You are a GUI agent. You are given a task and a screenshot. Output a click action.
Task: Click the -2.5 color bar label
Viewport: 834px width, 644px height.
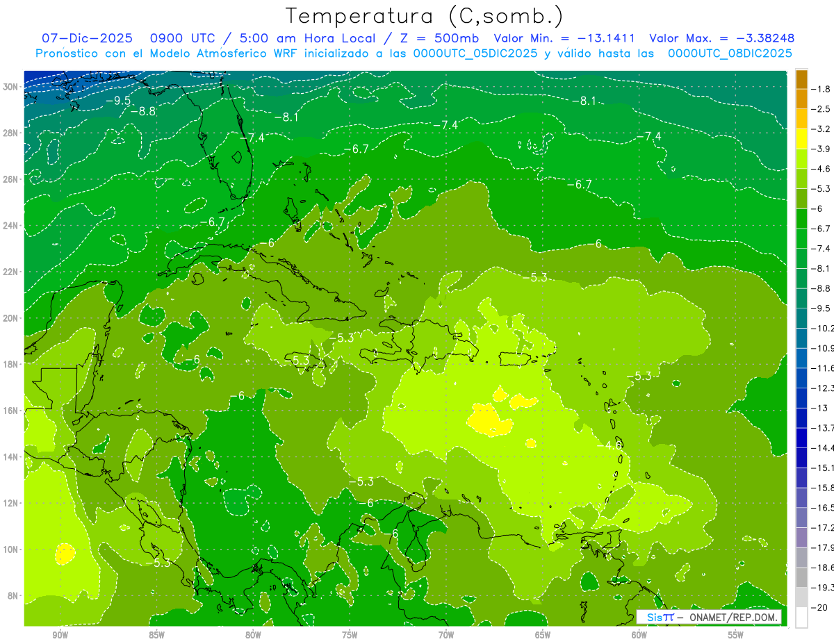821,109
